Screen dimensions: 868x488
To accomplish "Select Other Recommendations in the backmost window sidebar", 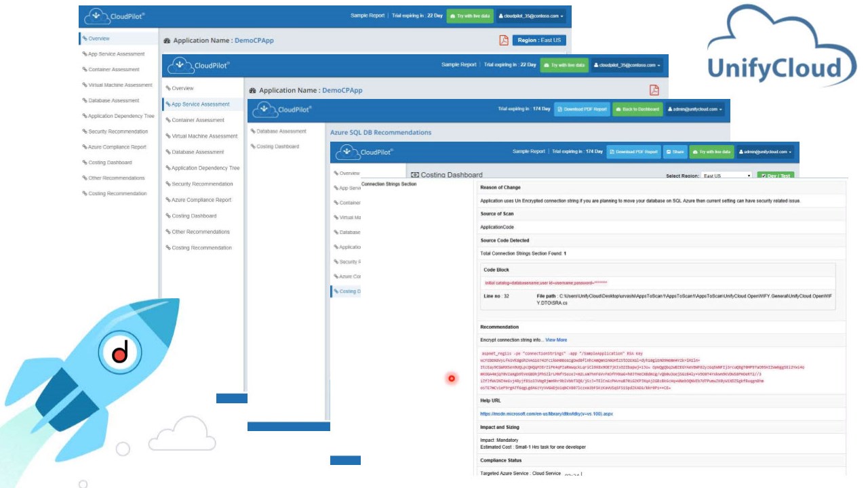I will (x=118, y=178).
